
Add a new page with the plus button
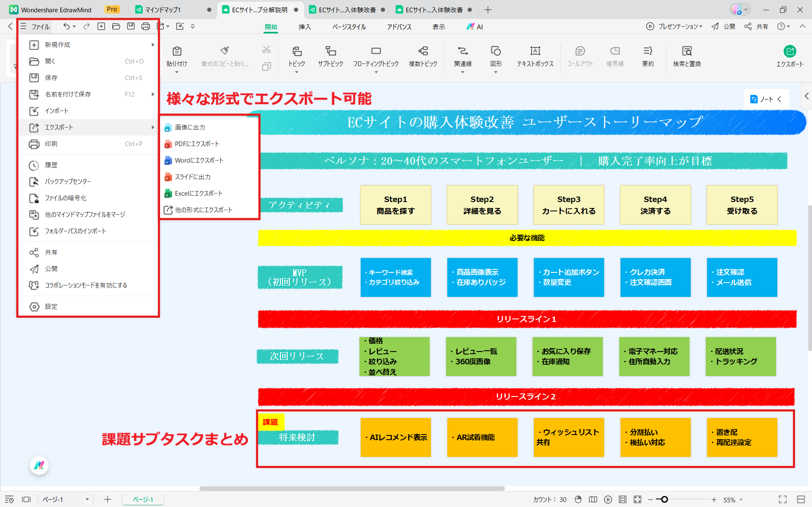tap(108, 499)
